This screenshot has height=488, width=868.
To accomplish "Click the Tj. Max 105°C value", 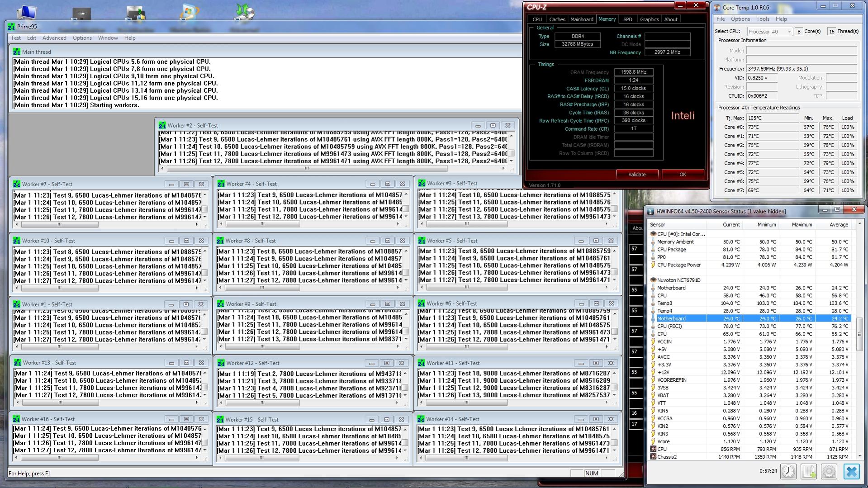I will pos(772,118).
